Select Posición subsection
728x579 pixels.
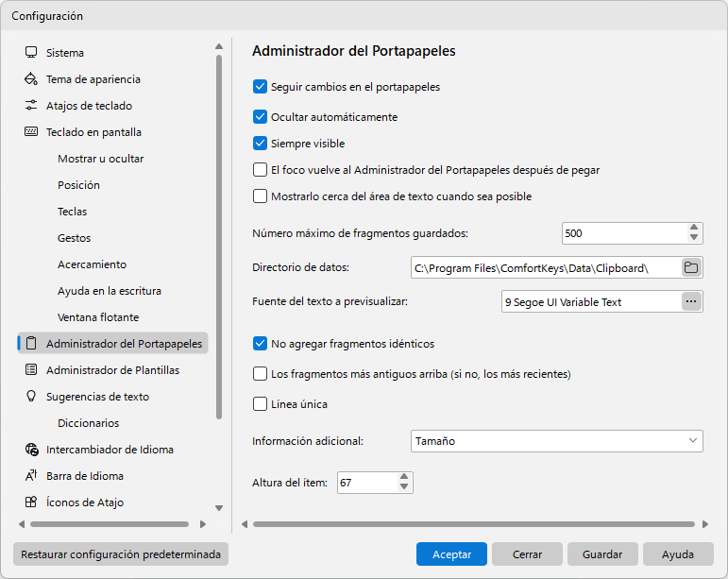click(x=78, y=185)
